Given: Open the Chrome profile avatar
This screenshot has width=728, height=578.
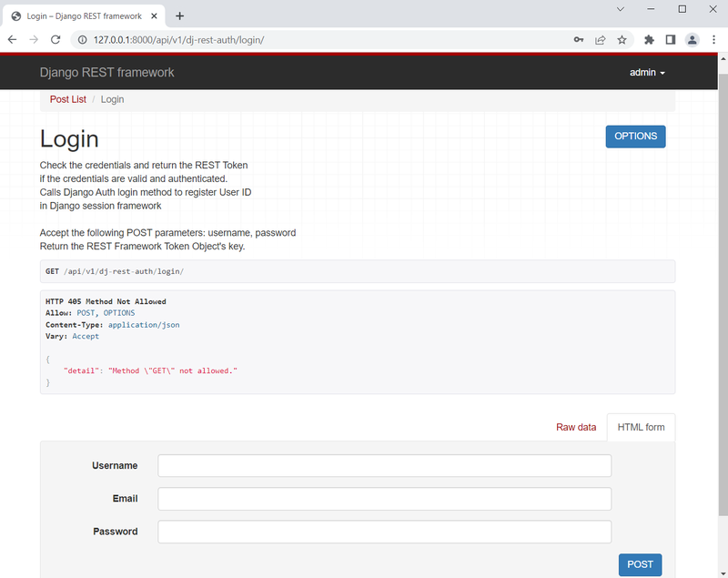Looking at the screenshot, I should pyautogui.click(x=693, y=40).
